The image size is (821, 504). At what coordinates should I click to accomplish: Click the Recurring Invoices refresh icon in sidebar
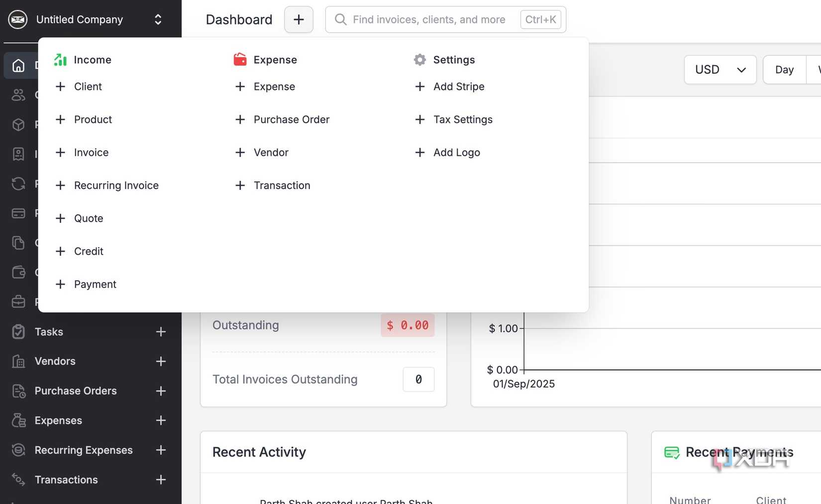tap(18, 184)
